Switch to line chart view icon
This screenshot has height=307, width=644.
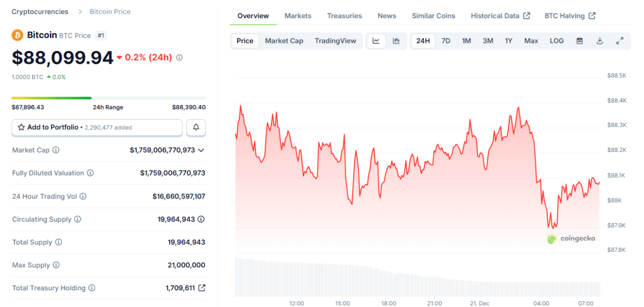376,41
